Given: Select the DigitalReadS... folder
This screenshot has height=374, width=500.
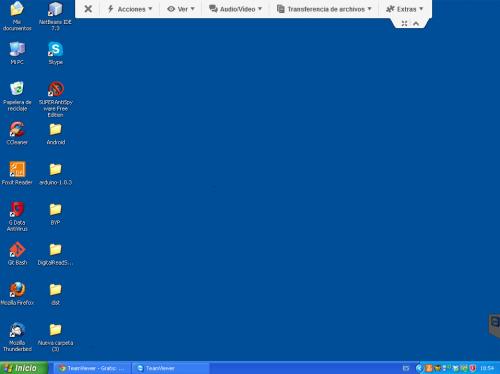Looking at the screenshot, I should (55, 254).
